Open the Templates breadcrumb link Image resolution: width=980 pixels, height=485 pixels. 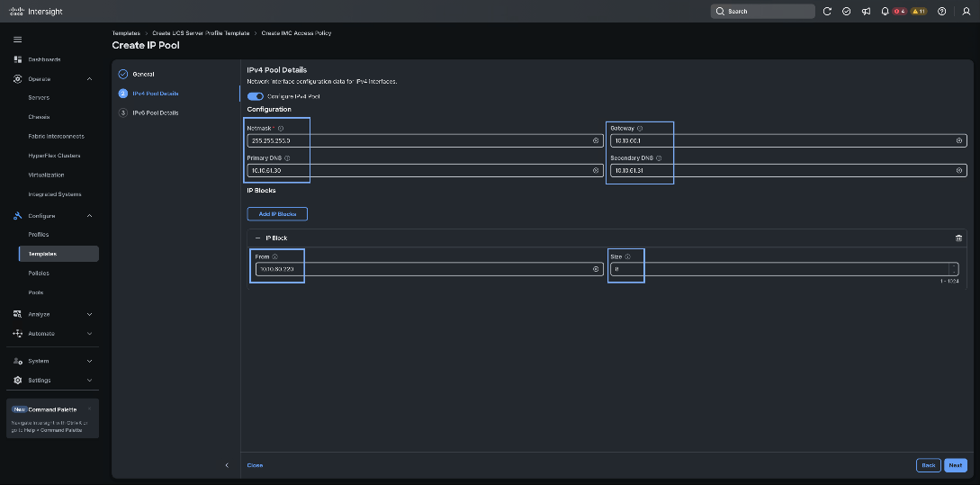tap(126, 32)
